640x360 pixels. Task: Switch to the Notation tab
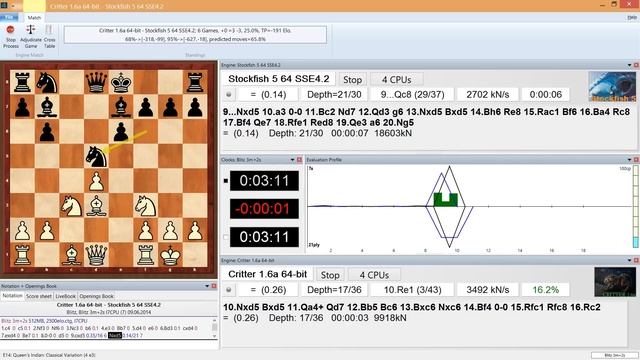coord(12,296)
